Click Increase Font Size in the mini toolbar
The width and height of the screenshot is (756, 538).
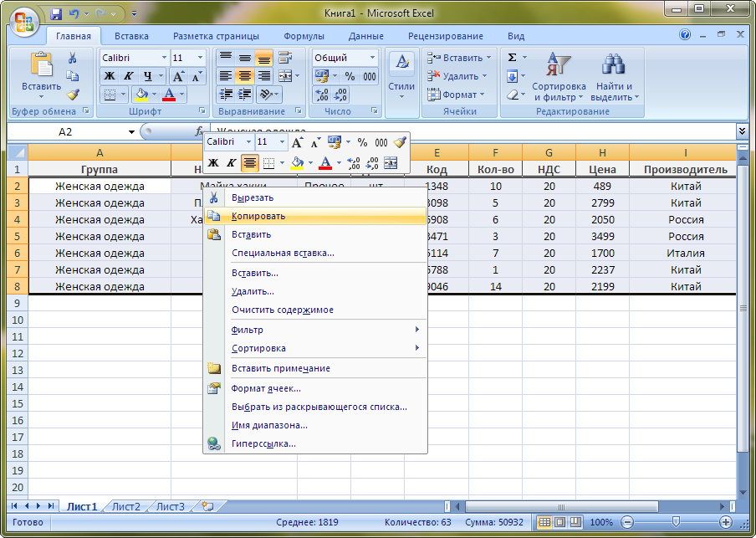(x=297, y=143)
